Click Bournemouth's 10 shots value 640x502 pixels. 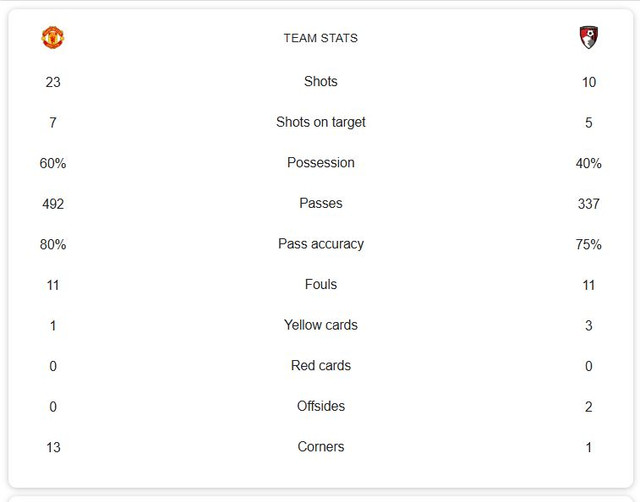tap(589, 82)
